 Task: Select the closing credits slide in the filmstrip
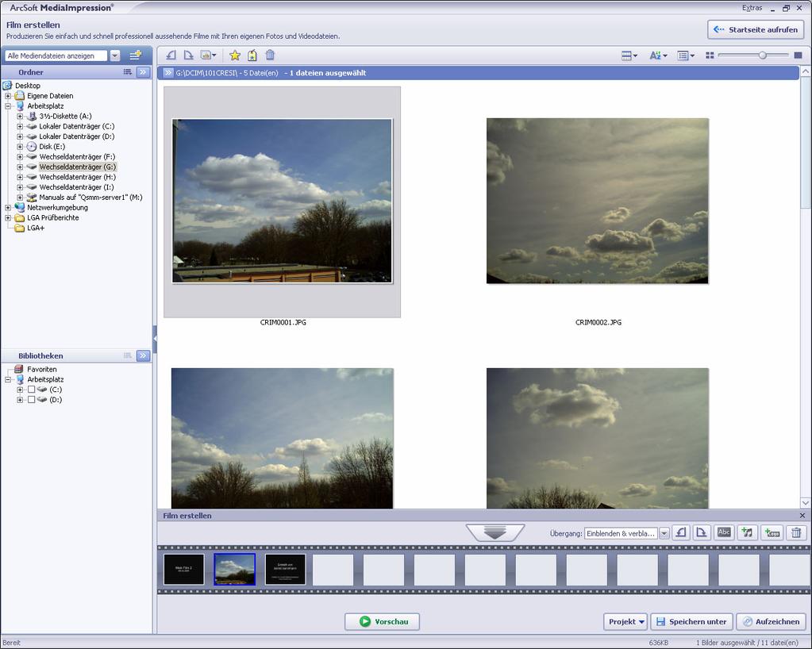pyautogui.click(x=285, y=570)
